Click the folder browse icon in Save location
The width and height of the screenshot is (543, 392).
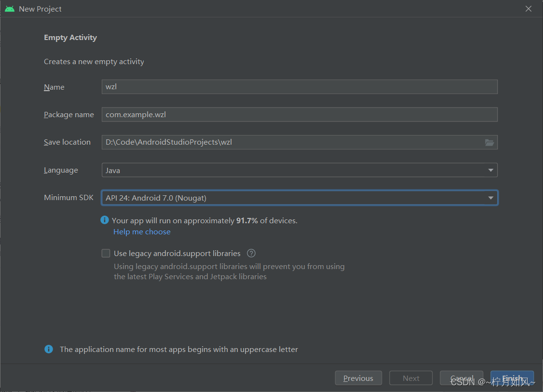point(489,142)
